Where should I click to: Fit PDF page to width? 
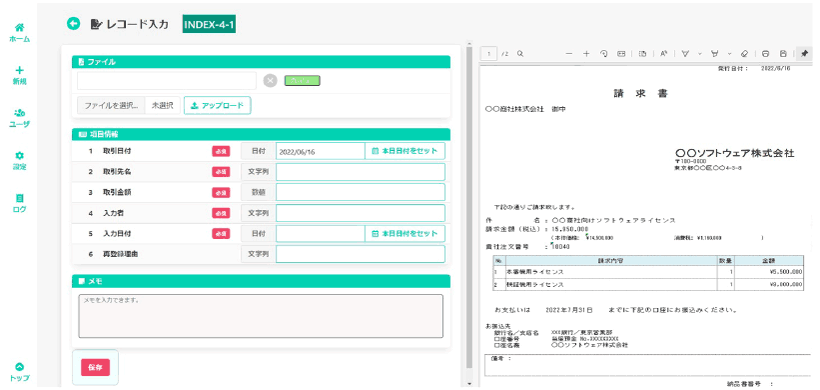click(621, 53)
